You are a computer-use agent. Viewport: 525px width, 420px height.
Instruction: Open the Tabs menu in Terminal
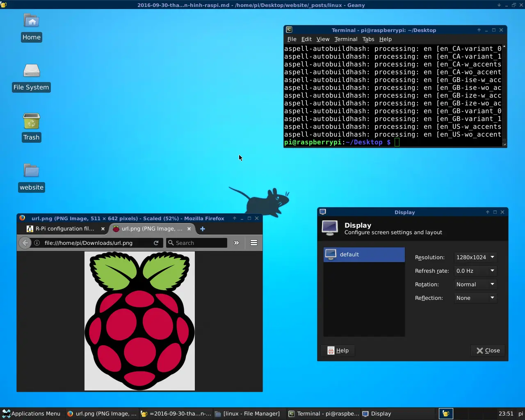point(368,39)
